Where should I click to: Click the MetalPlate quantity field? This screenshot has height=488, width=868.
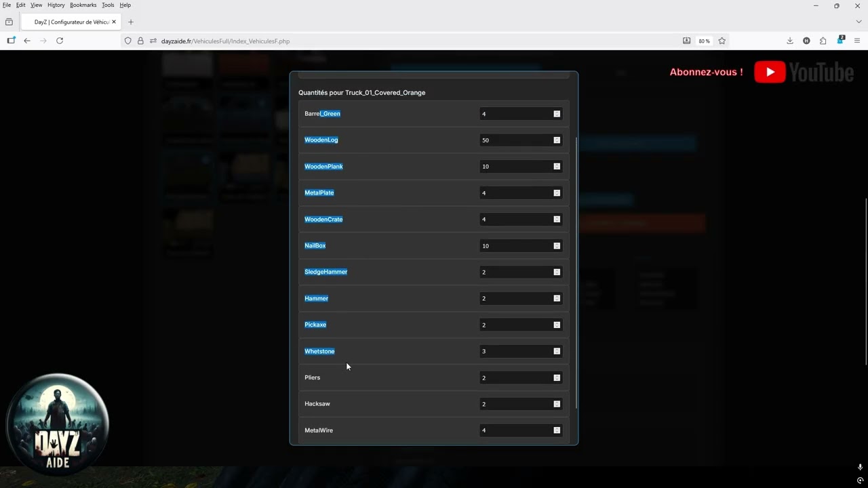coord(521,193)
